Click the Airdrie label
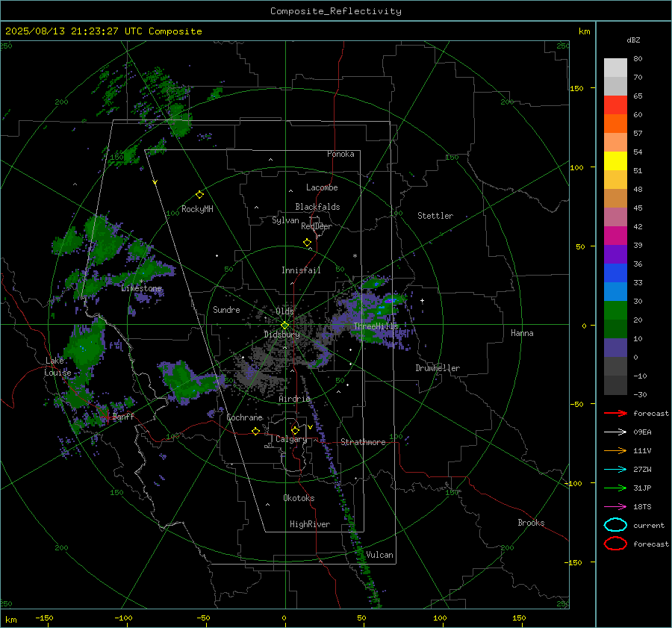This screenshot has width=672, height=628. click(x=294, y=399)
